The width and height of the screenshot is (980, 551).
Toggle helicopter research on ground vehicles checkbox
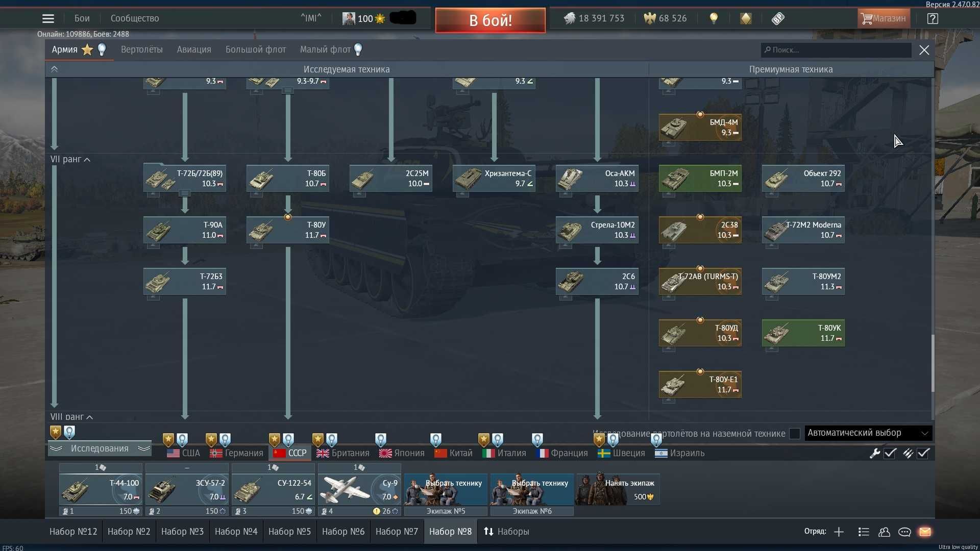(x=794, y=434)
